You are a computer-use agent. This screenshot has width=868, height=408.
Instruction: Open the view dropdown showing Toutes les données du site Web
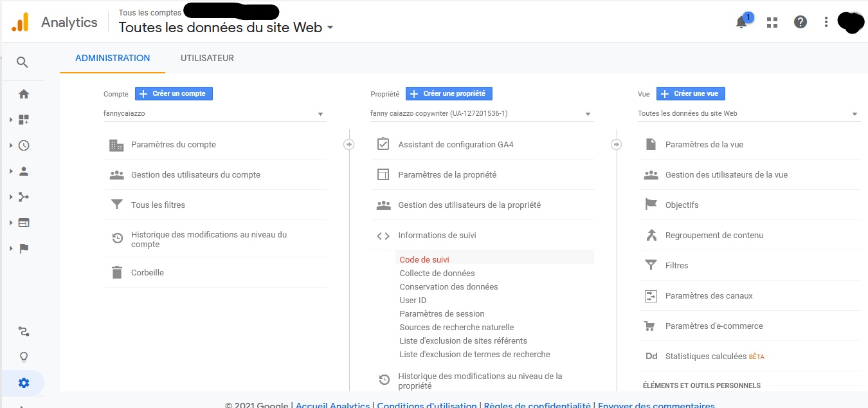[x=749, y=114]
